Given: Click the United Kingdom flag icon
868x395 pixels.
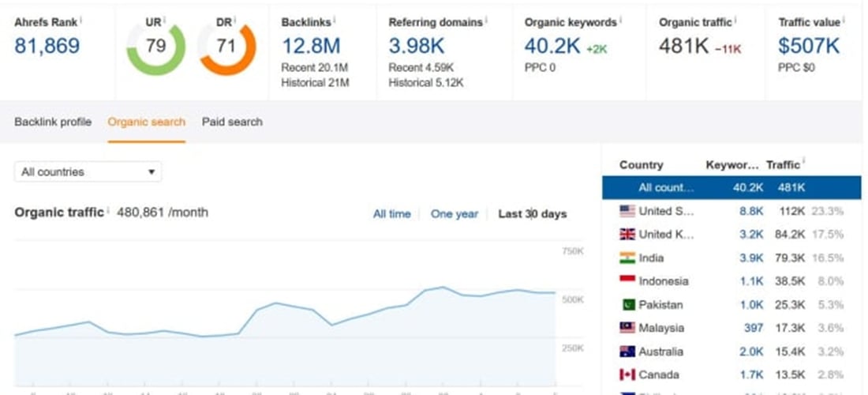Looking at the screenshot, I should (x=627, y=235).
